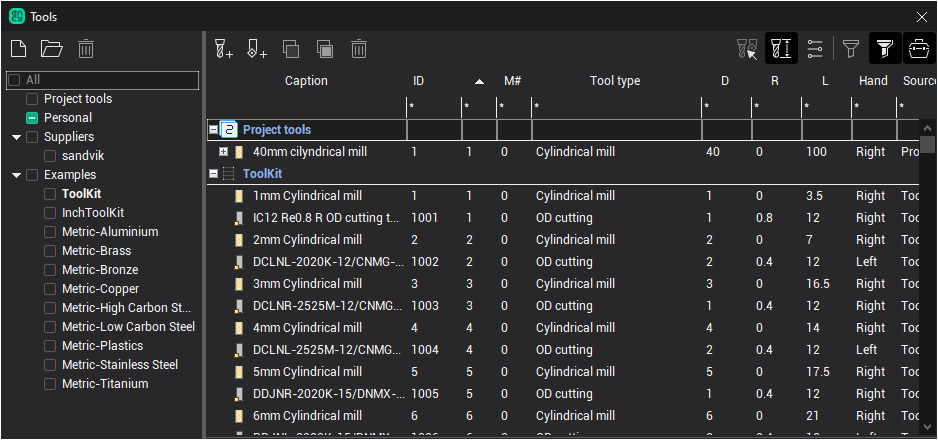Open a tool library file via folder icon
The height and width of the screenshot is (440, 938).
click(51, 49)
